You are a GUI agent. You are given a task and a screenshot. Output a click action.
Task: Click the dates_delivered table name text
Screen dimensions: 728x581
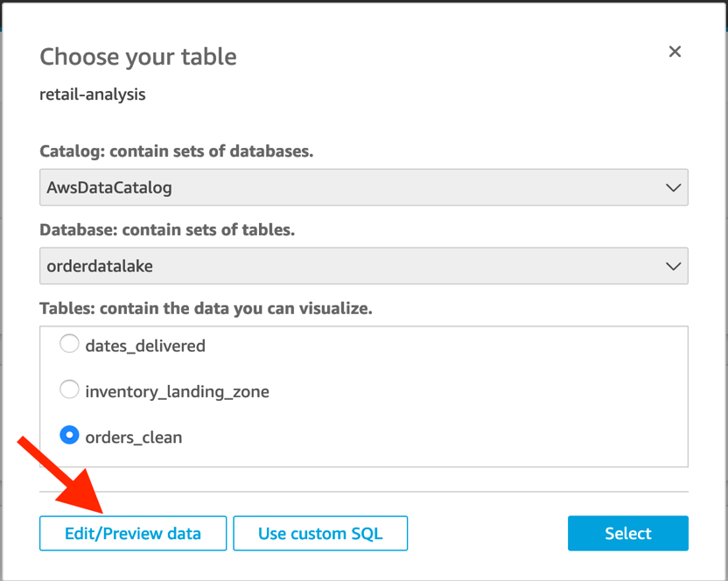pos(145,346)
